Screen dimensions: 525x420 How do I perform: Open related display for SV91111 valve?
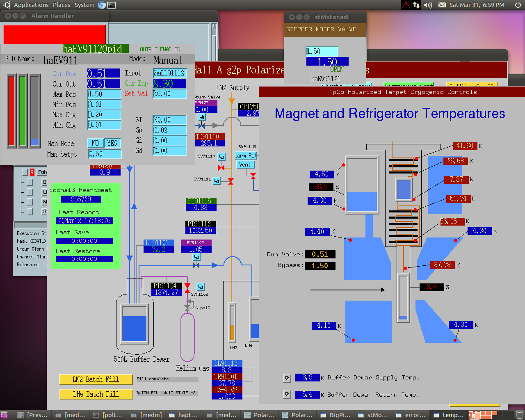point(217,180)
